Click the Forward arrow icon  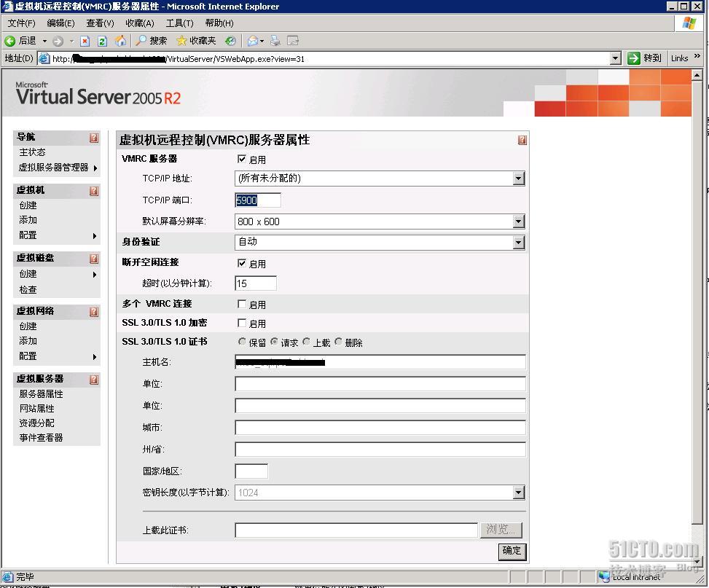58,41
